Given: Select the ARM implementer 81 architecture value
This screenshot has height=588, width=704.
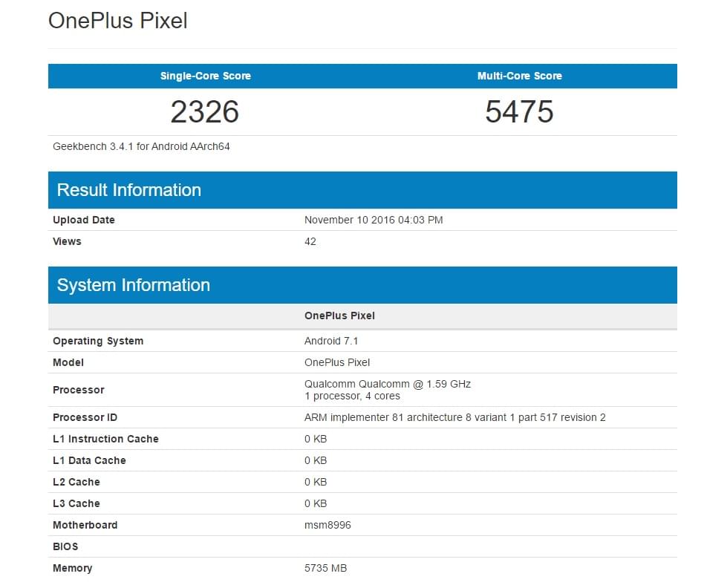Looking at the screenshot, I should coord(454,417).
